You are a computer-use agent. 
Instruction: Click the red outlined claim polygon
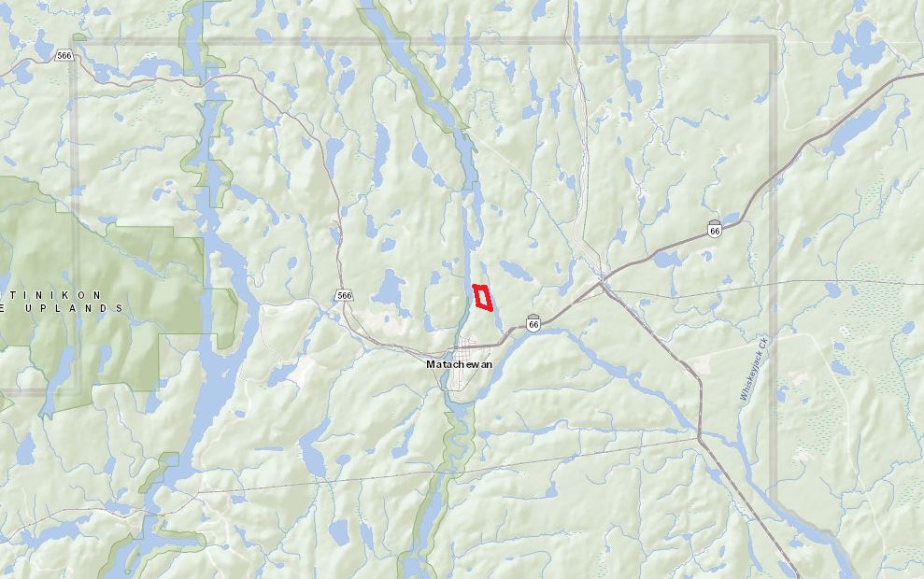[x=483, y=298]
